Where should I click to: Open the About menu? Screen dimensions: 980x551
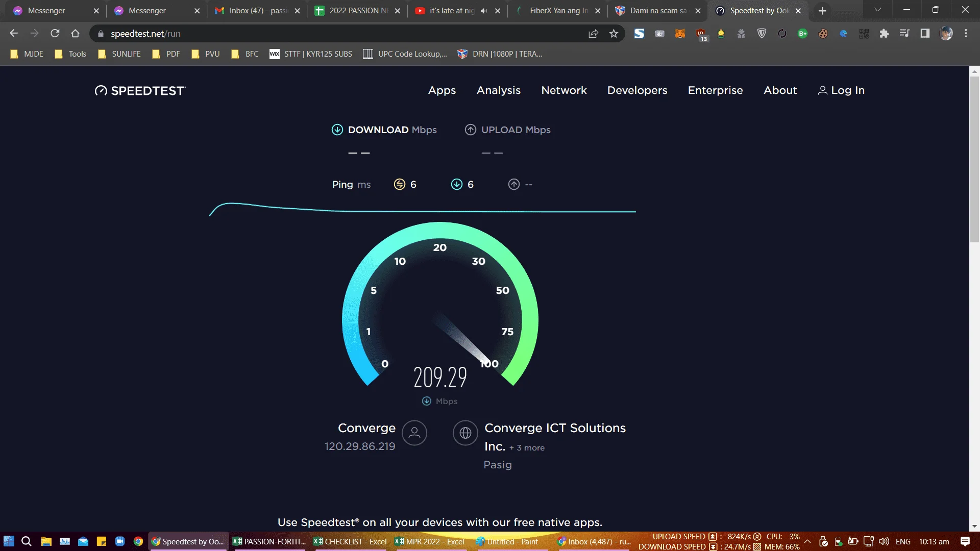780,90
